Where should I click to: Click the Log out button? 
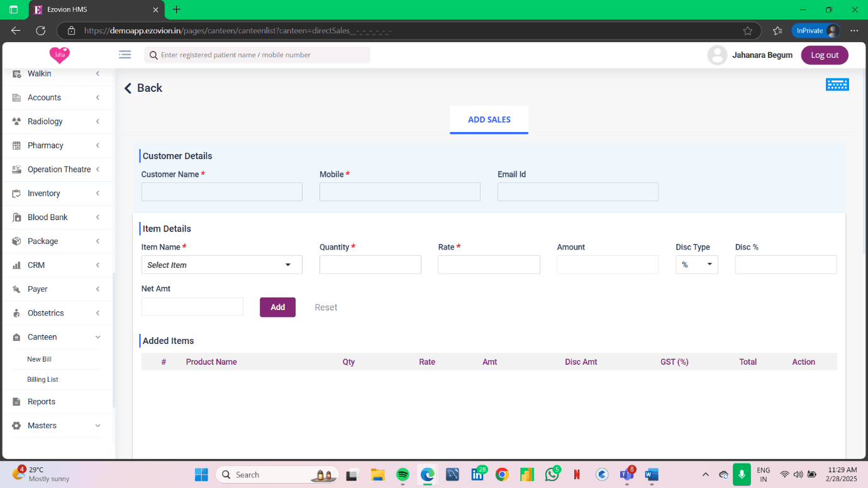click(824, 55)
